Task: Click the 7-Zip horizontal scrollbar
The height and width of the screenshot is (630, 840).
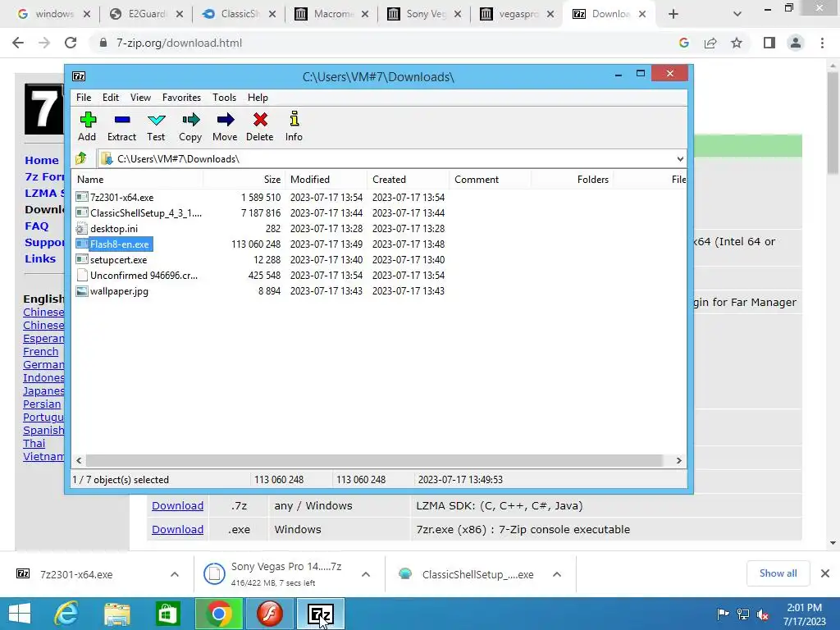Action: 374,461
